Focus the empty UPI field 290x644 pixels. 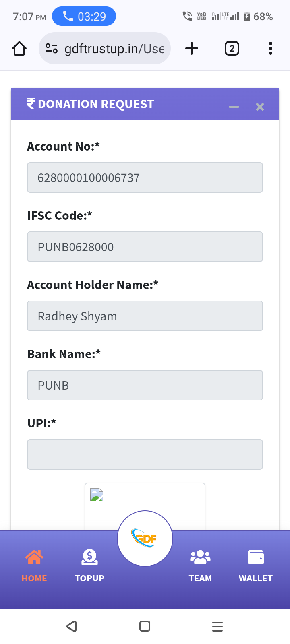[x=145, y=454]
